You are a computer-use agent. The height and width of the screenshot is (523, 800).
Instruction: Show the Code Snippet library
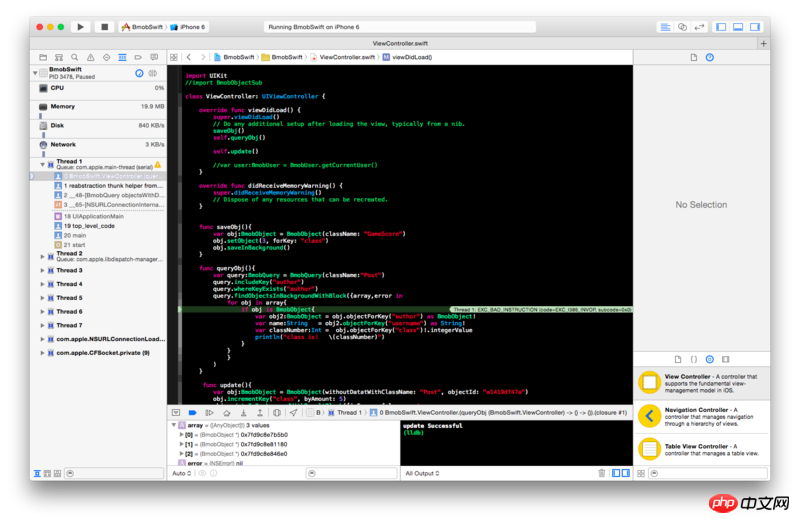(694, 360)
